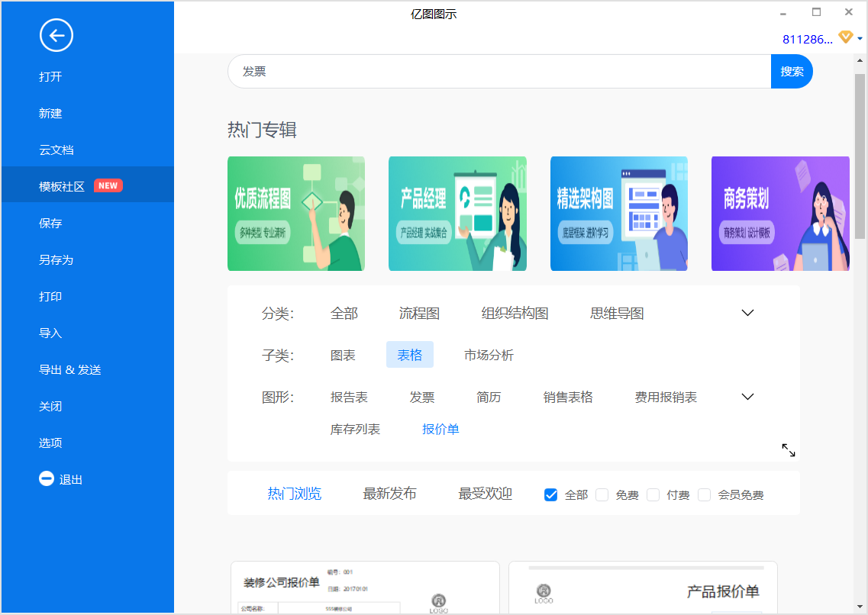The image size is (868, 615).
Task: Click the search field containing 发票
Action: click(x=499, y=72)
